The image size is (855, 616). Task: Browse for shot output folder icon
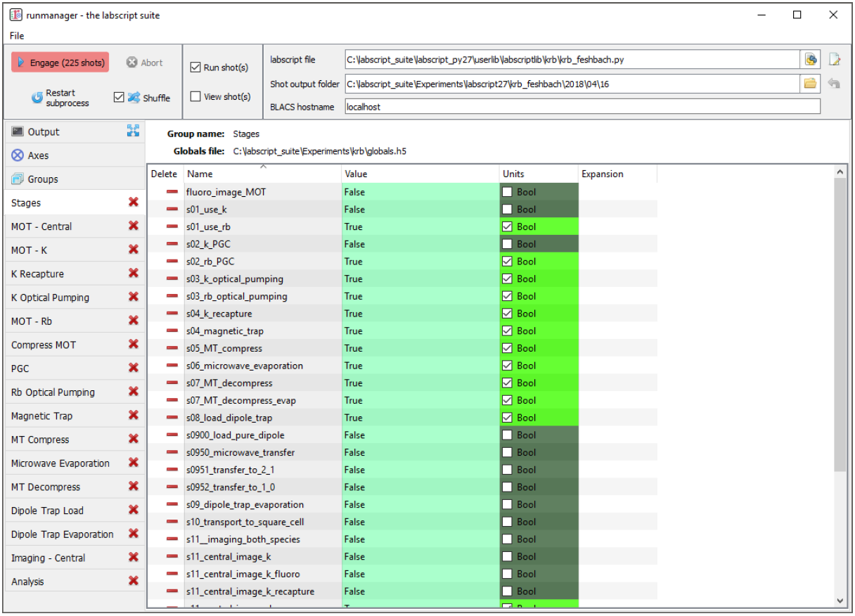(x=811, y=84)
